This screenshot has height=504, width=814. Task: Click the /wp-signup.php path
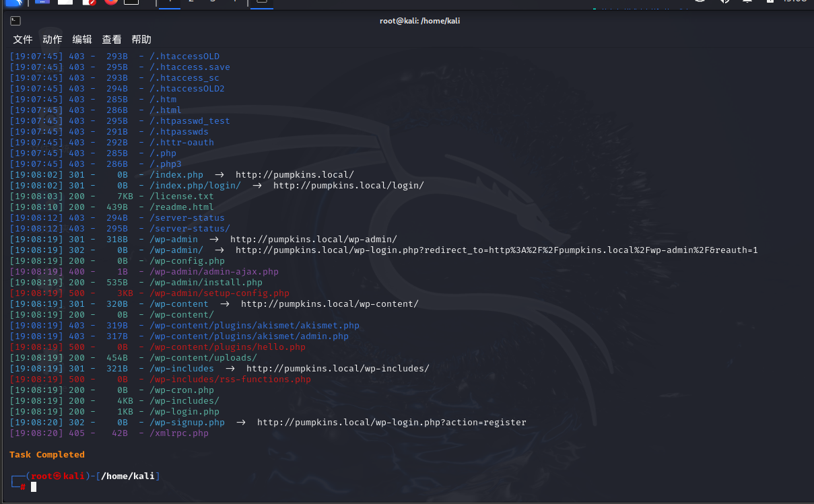click(187, 423)
